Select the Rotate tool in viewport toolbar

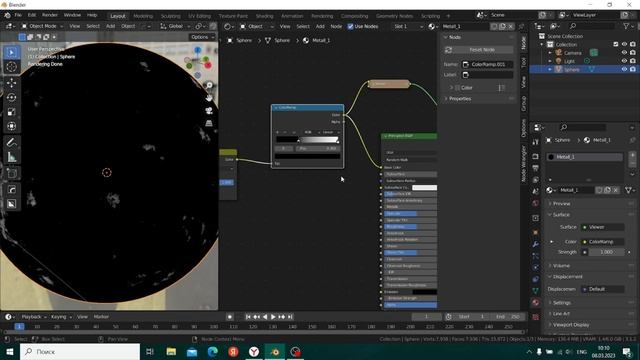(x=11, y=97)
